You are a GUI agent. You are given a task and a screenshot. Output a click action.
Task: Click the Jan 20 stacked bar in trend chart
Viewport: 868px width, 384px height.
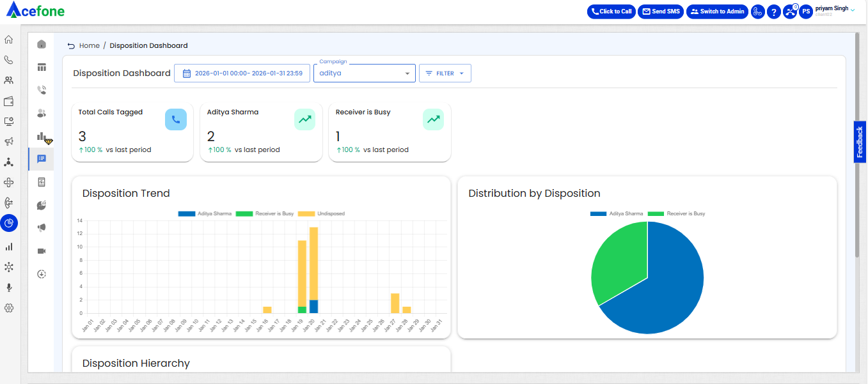tap(313, 270)
